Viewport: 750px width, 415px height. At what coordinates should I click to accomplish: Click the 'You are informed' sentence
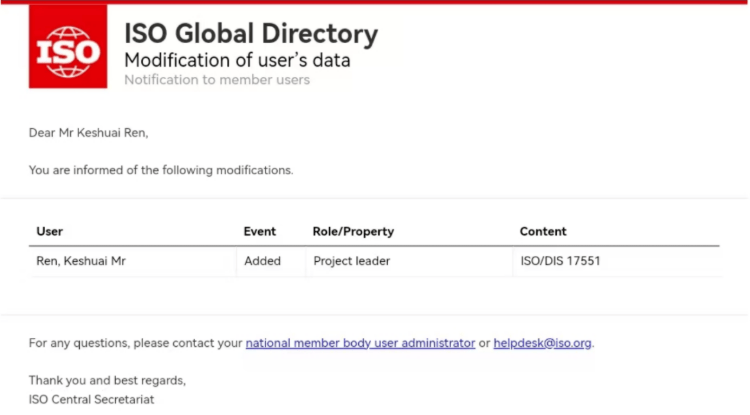point(160,170)
